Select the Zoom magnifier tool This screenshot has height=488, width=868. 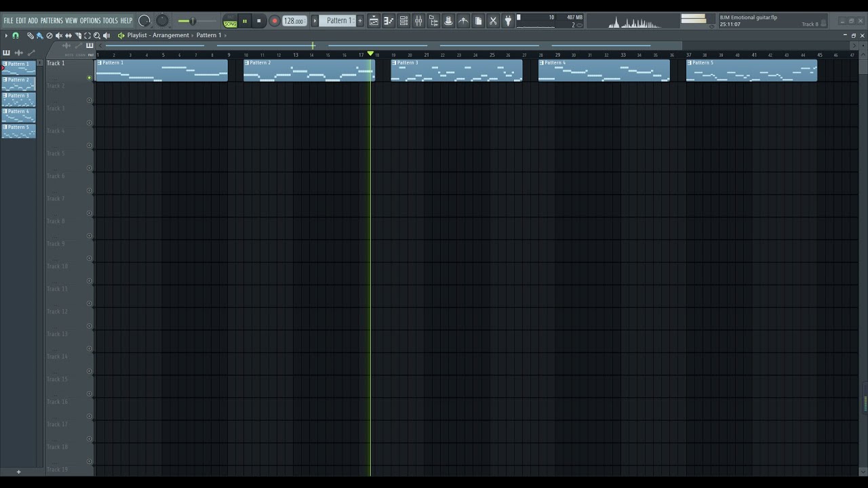(96, 35)
